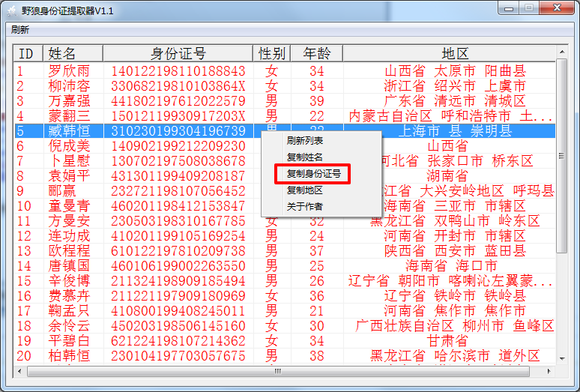Click vertical scrollbar down arrow
This screenshot has width=580, height=392.
pos(562,359)
